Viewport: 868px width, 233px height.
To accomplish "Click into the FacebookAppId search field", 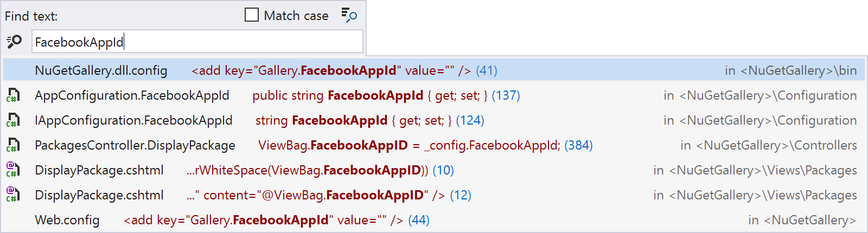I will click(197, 42).
